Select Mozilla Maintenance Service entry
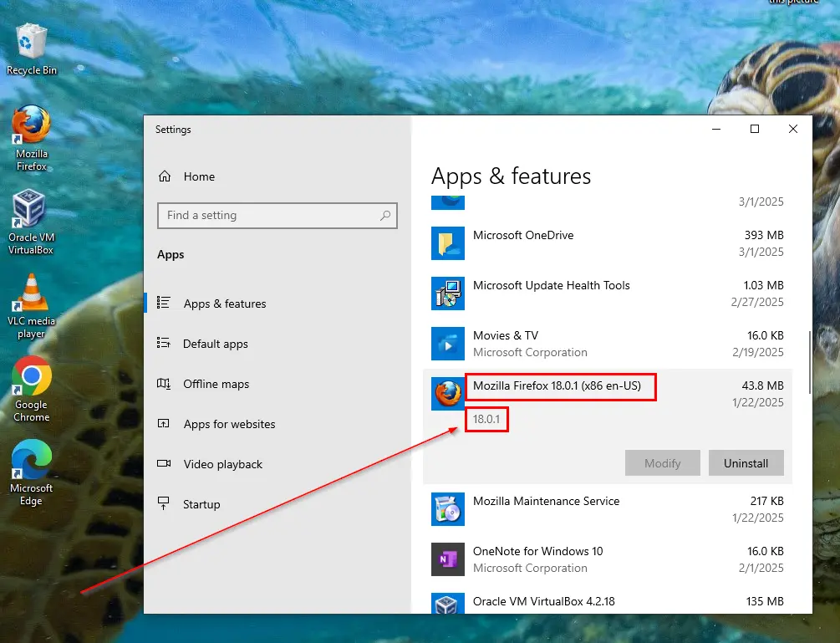The width and height of the screenshot is (840, 643). tap(608, 509)
